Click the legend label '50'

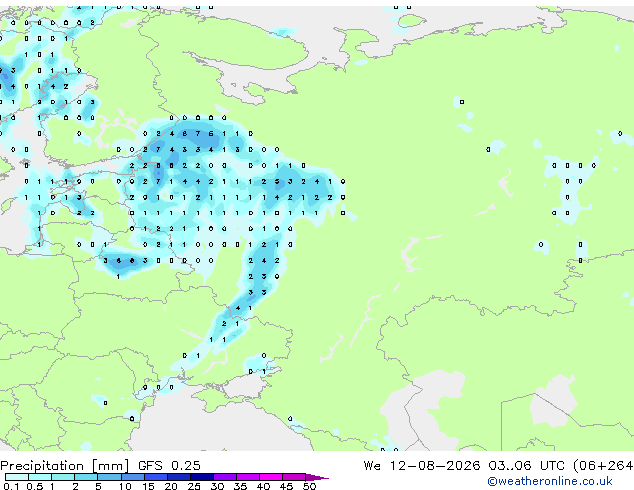[309, 486]
